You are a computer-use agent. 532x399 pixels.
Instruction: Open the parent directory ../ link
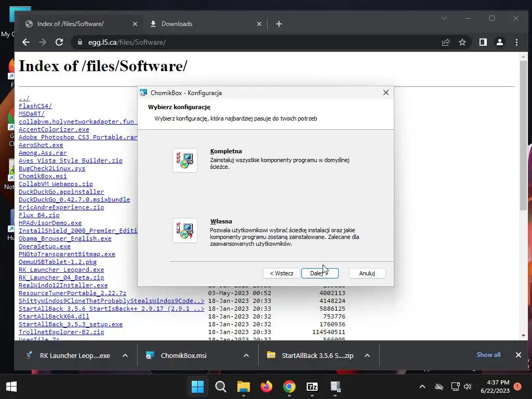click(x=24, y=98)
